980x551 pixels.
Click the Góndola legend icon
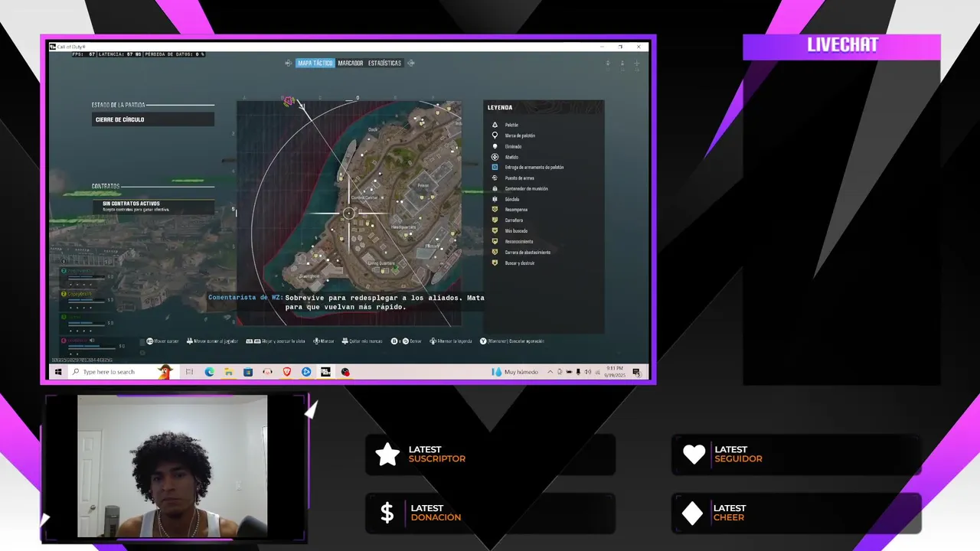pos(495,199)
